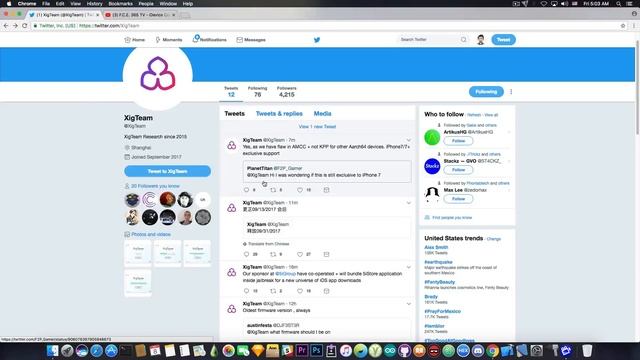Expand the 11m tweet menu chevron

[x=409, y=203]
